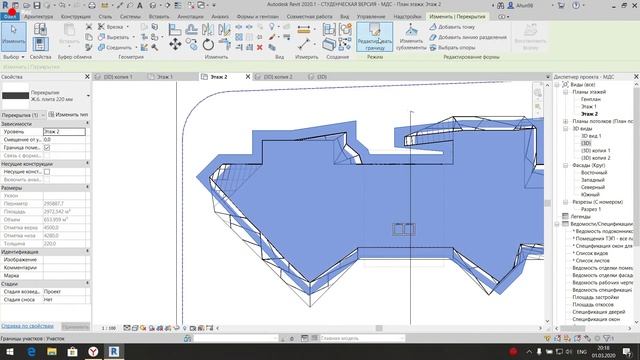Click the Offset tool icon

(191, 29)
